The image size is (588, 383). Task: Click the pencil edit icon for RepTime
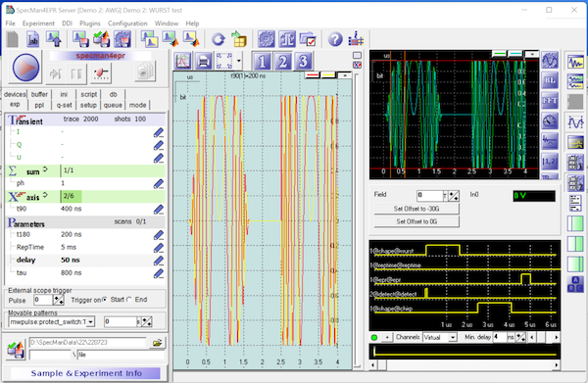[x=159, y=248]
